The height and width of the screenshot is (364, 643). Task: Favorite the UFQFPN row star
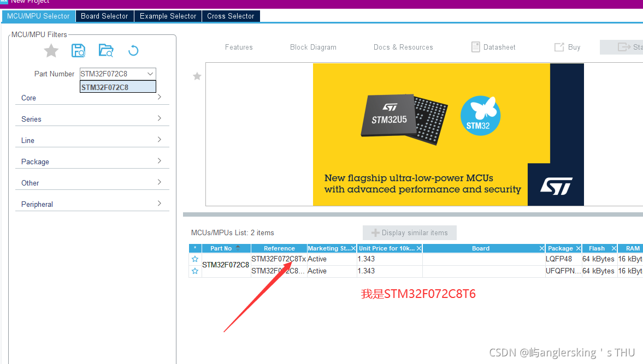click(x=195, y=271)
